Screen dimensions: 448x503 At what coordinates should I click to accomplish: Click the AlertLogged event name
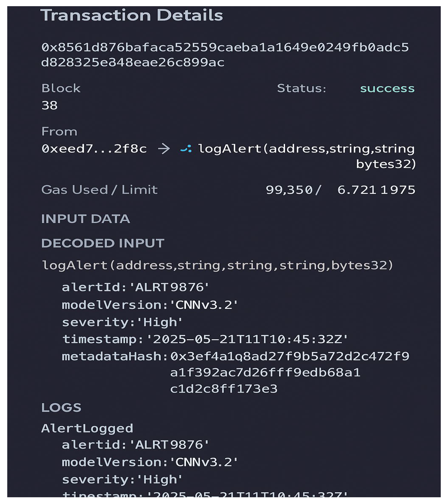(87, 429)
